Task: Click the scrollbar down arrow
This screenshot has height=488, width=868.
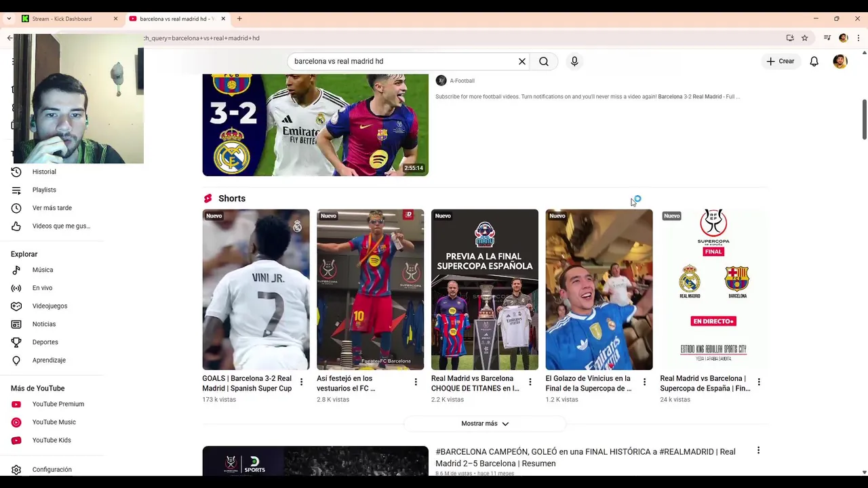Action: 864,472
